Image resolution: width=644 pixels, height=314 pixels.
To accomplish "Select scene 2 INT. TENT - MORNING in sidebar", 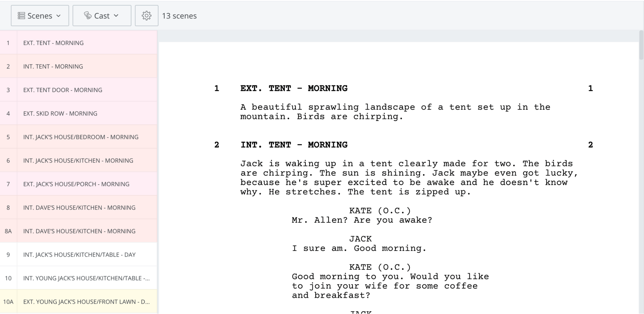I will click(x=79, y=66).
